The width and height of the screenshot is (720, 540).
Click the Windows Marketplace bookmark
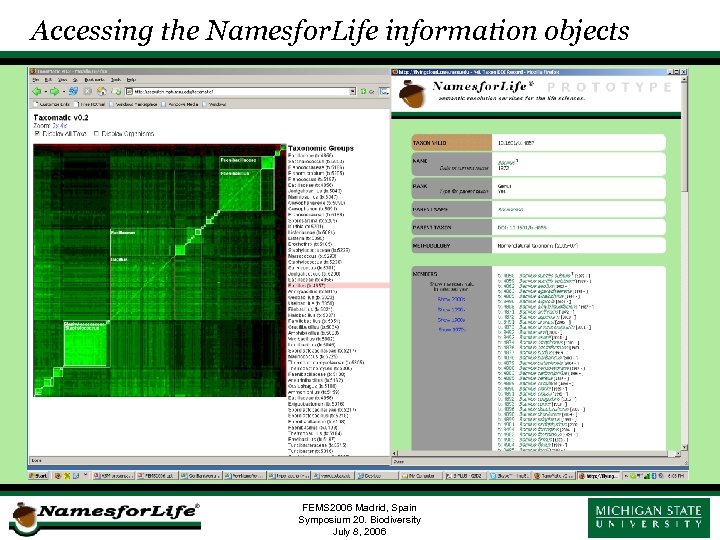click(133, 104)
